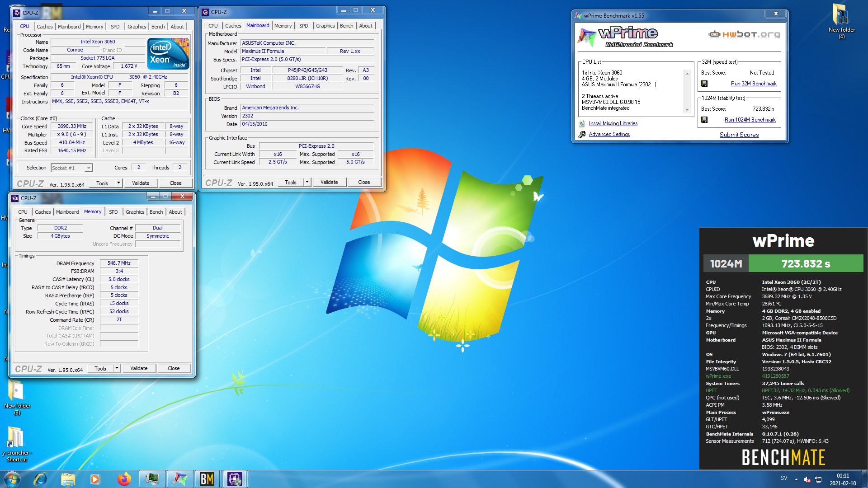Click the Bus Speed value 410.04 MHz

pos(72,142)
